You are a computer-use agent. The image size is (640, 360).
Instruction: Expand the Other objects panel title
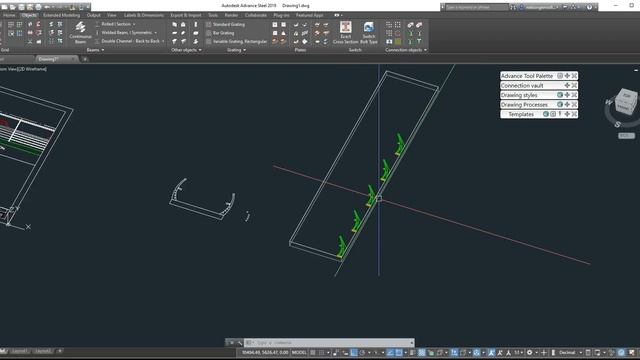(186, 50)
